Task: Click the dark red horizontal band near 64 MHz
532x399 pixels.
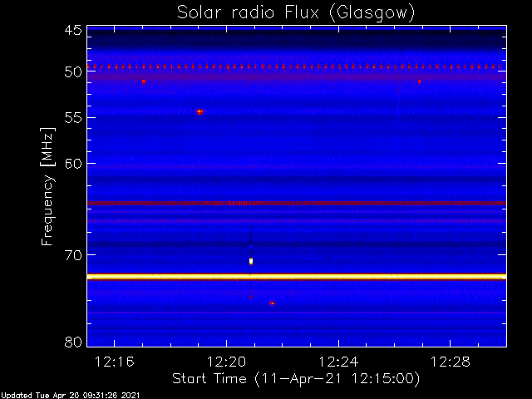Action: coord(297,203)
